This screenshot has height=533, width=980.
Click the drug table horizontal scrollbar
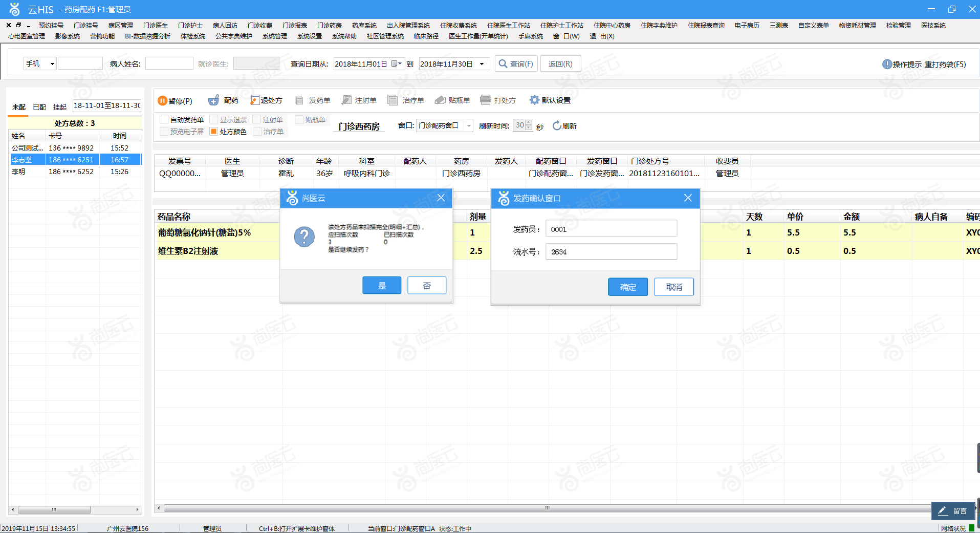[547, 508]
